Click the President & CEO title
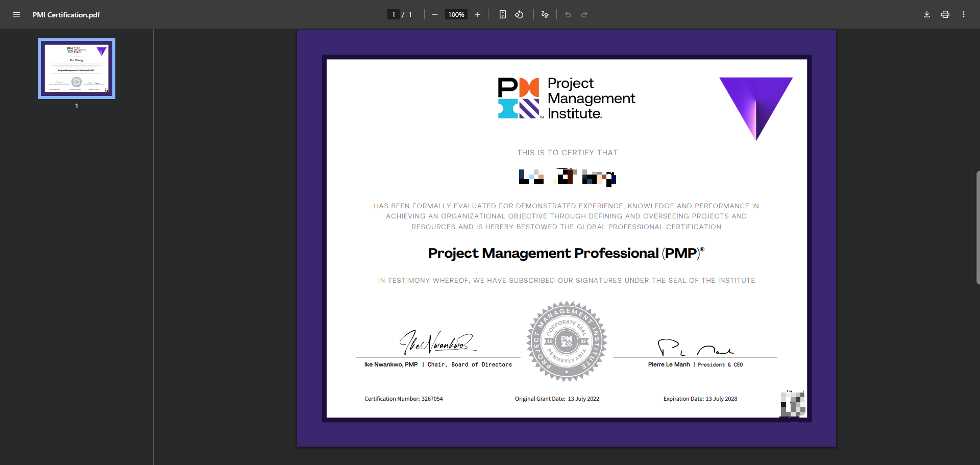The height and width of the screenshot is (465, 980). [x=720, y=364]
